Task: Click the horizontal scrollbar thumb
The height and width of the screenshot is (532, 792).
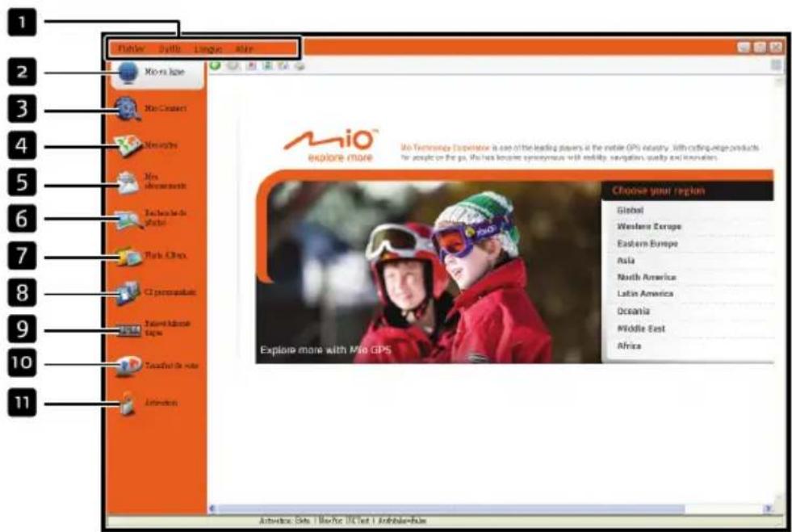Action: coord(450,509)
